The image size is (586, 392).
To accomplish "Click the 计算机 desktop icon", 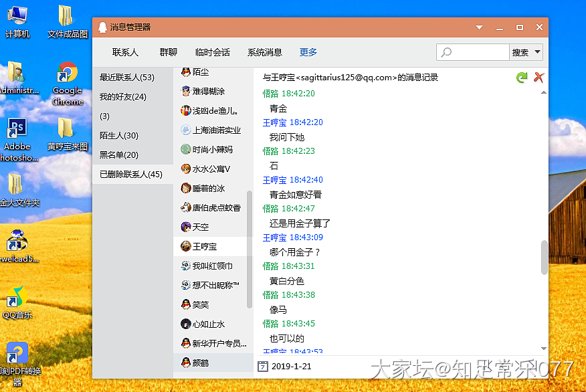I will [17, 21].
